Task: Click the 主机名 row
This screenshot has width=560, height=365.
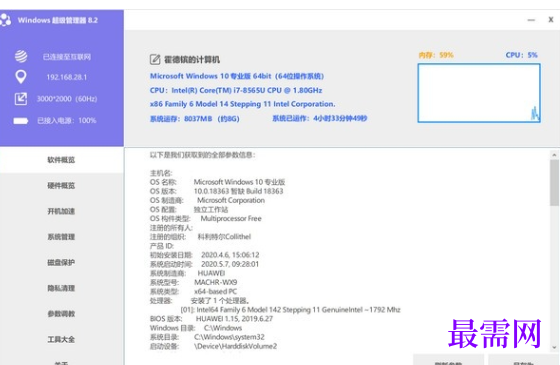Action: pyautogui.click(x=161, y=173)
